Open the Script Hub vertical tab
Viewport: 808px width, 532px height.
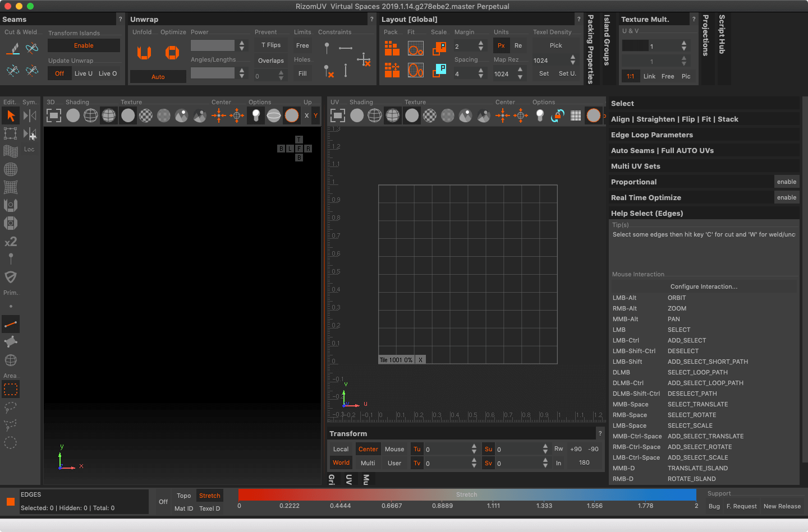[x=722, y=35]
